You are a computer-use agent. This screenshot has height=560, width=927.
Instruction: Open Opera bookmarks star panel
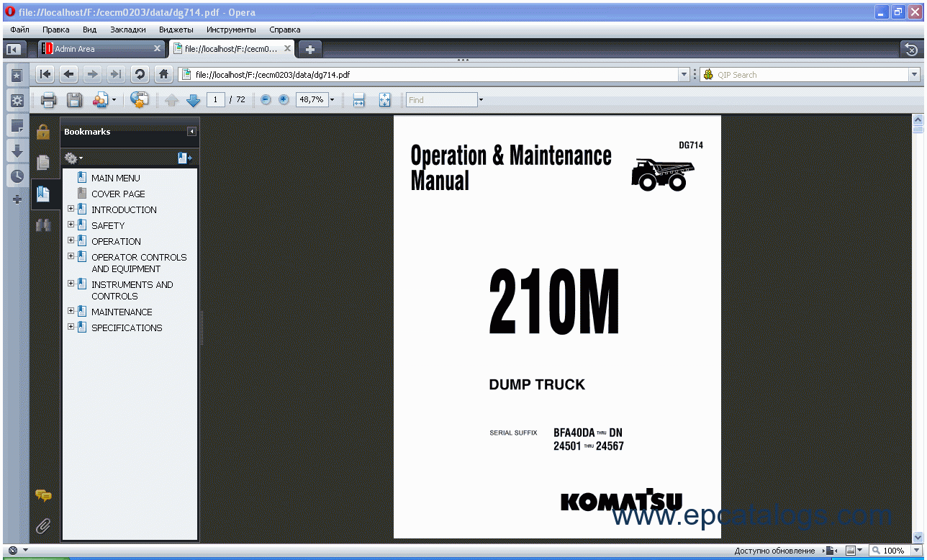coord(17,75)
